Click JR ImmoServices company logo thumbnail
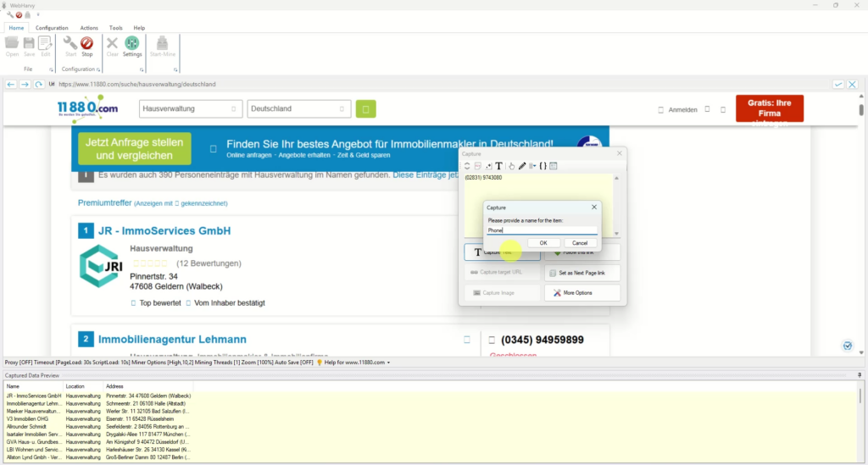868x465 pixels. click(100, 267)
